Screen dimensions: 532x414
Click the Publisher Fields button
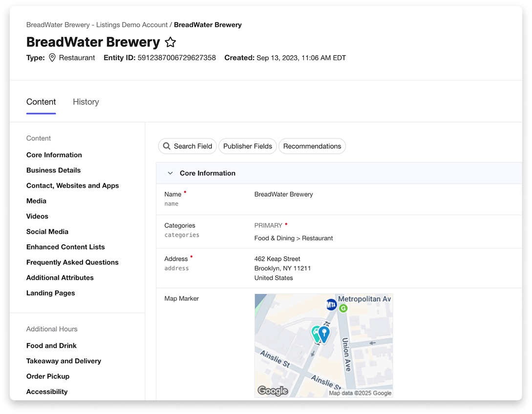point(248,146)
